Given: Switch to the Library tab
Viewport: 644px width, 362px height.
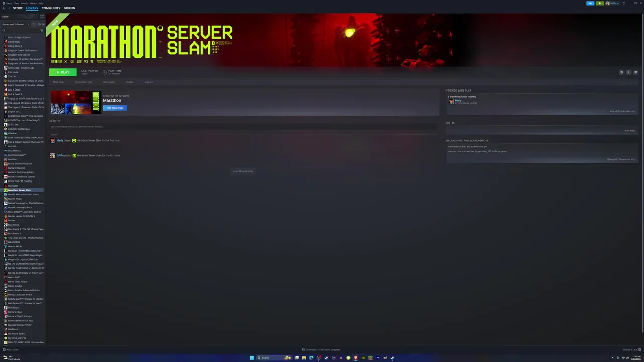Looking at the screenshot, I should pos(32,8).
